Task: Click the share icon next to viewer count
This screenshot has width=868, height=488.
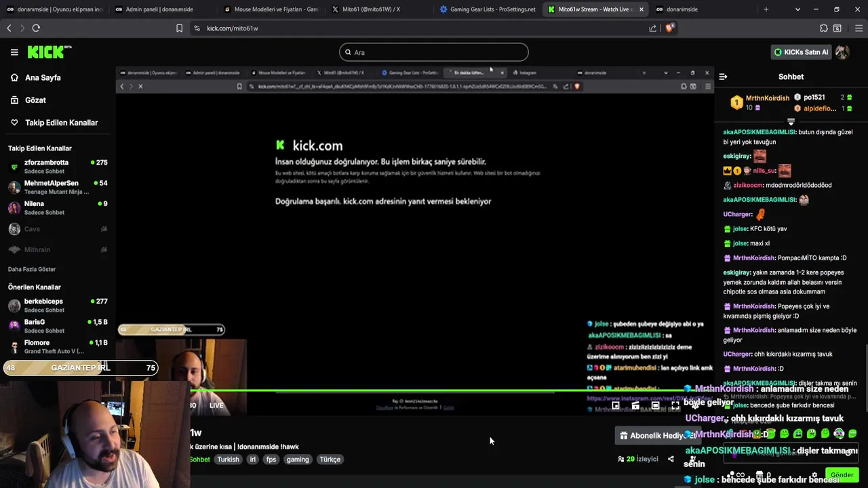Action: (671, 459)
